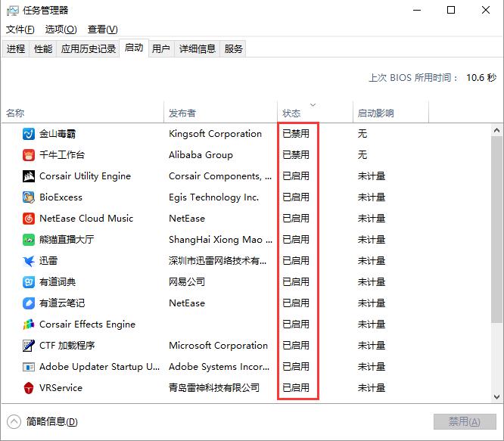Select the 启动 tab
Screen dimensions: 504x441
134,48
